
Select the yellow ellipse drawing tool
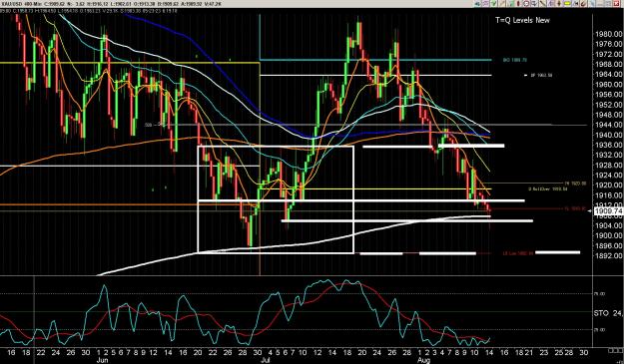click(567, 4)
